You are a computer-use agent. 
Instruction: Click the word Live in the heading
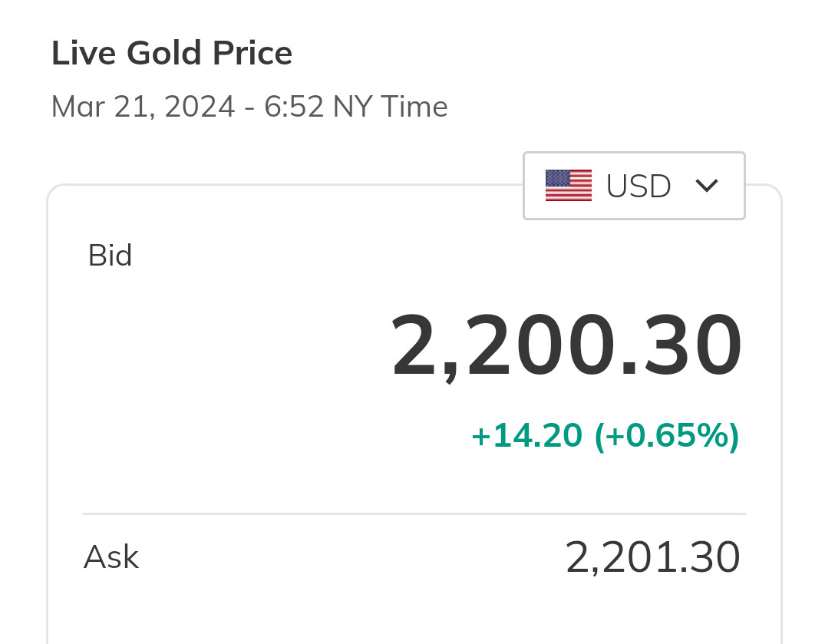(x=84, y=54)
